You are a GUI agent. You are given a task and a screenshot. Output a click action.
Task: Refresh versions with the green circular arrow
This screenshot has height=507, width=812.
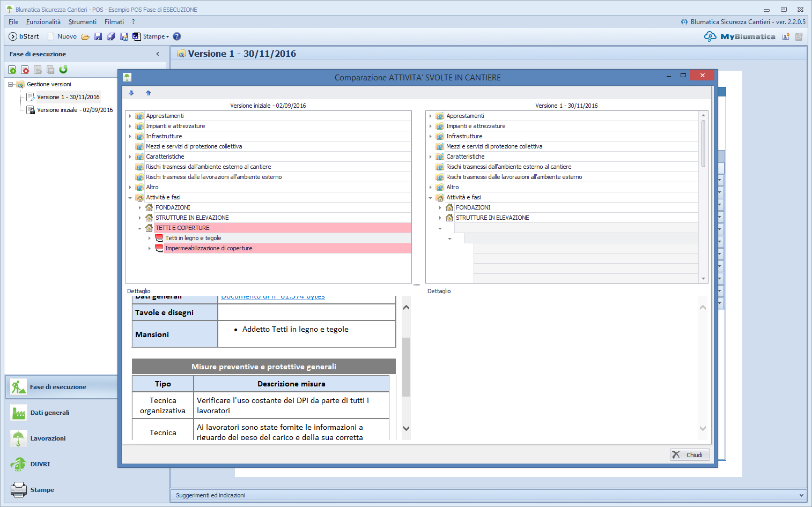[63, 70]
